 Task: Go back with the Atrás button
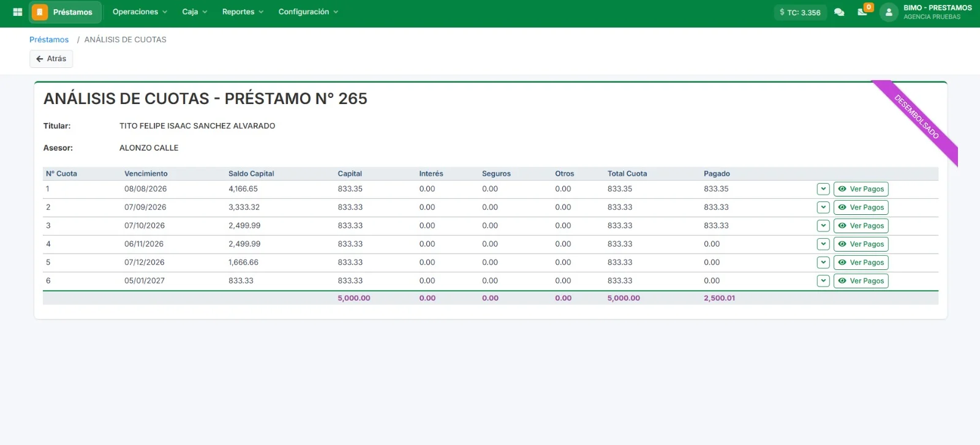tap(51, 59)
